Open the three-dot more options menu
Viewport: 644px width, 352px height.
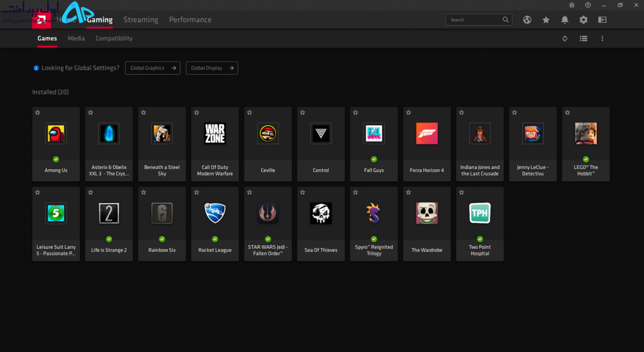602,38
